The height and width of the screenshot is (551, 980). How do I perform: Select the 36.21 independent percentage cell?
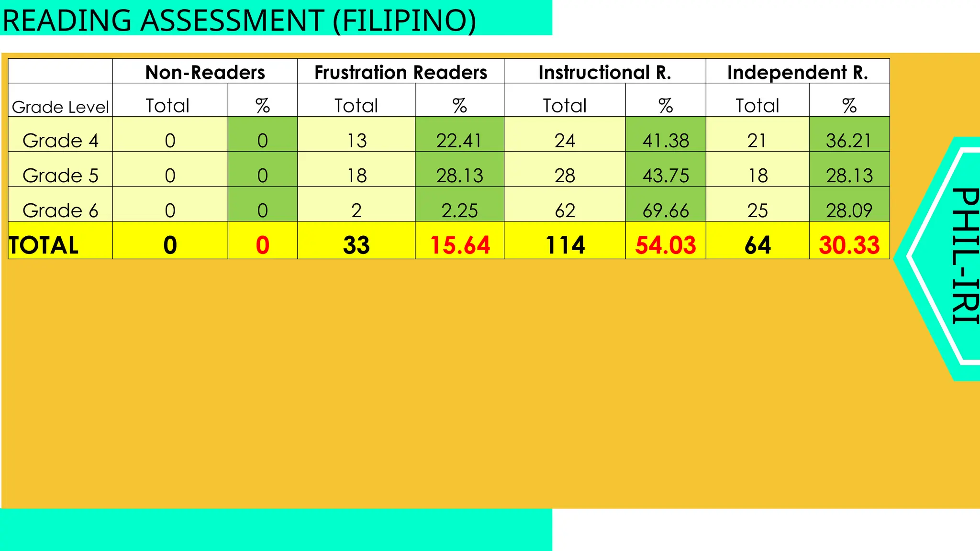[849, 141]
